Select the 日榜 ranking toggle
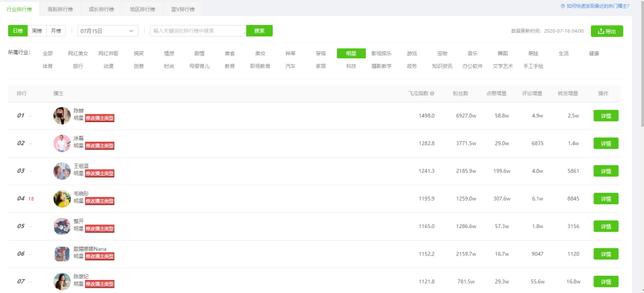The width and height of the screenshot is (644, 293). click(x=18, y=31)
